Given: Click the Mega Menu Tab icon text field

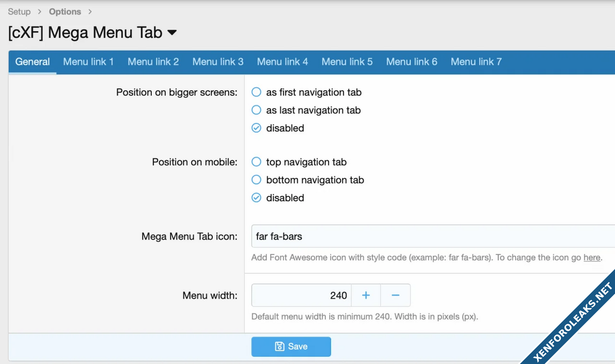Looking at the screenshot, I should tap(430, 237).
